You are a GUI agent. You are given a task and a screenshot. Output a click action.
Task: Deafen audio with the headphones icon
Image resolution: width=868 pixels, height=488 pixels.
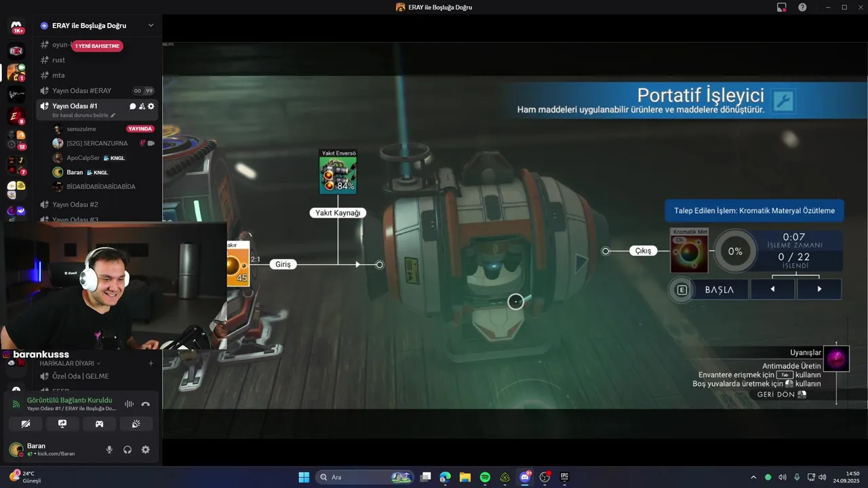click(127, 449)
